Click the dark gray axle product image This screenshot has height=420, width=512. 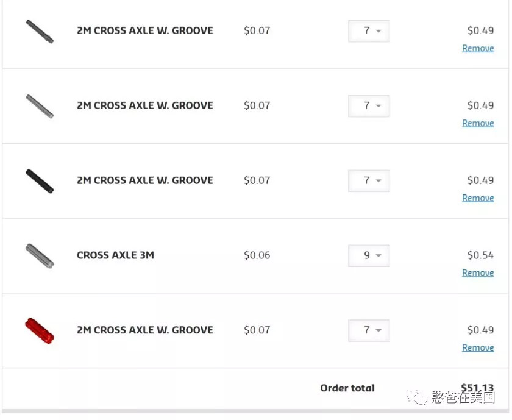(x=40, y=31)
